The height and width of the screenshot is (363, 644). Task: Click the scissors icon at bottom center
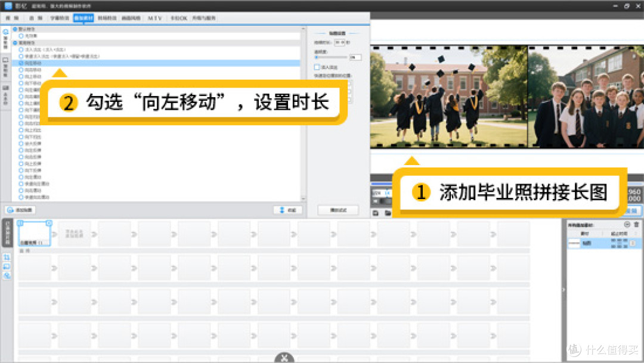[x=284, y=358]
